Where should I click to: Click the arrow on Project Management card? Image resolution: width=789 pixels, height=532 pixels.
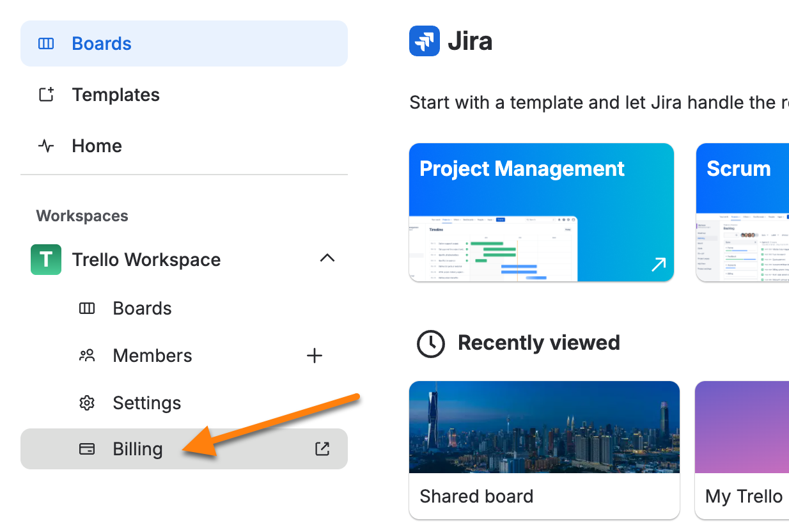pyautogui.click(x=659, y=264)
